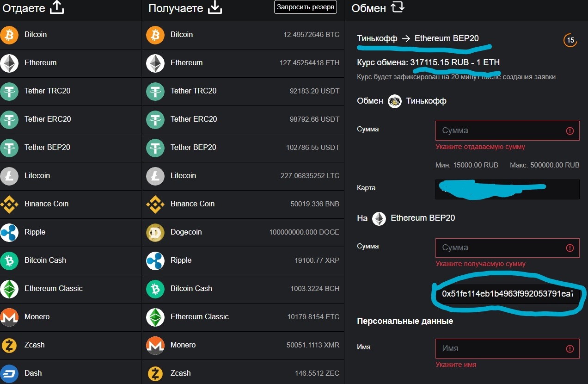Screen dimensions: 588x384
Task: Click the Bitcoin icon in the Отдаете list
Action: tap(9, 35)
